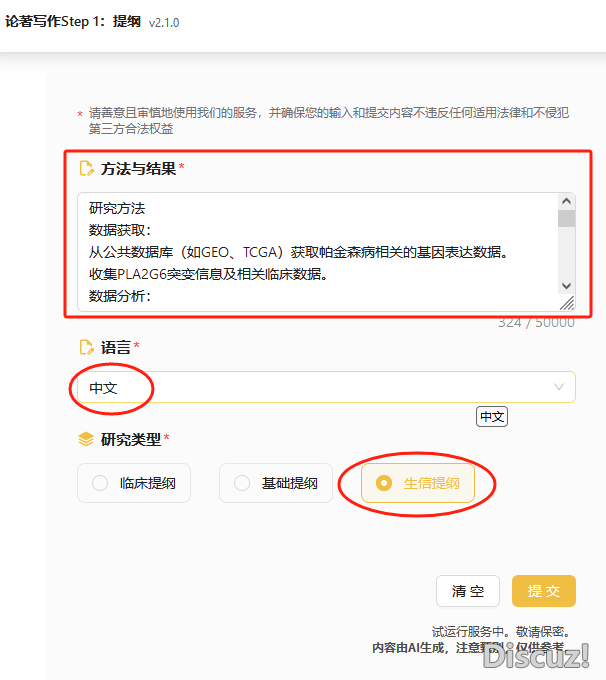
Task: Click the version label v2.1.0
Action: 164,23
